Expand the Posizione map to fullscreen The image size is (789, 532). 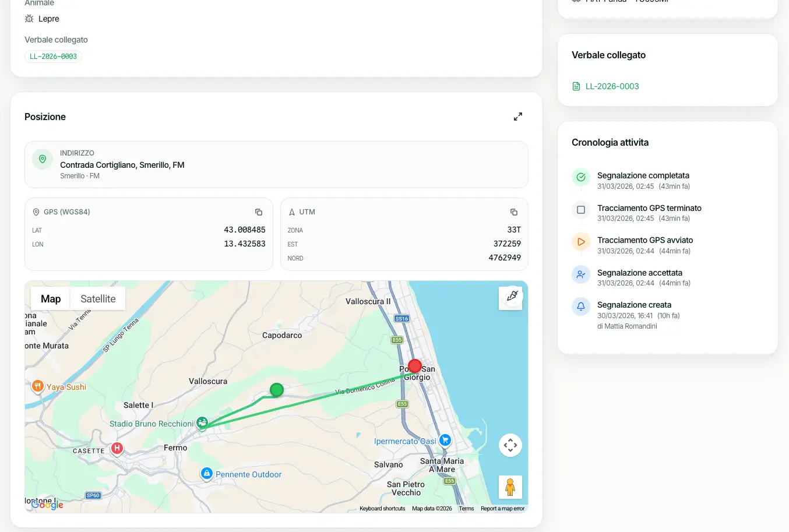point(517,117)
